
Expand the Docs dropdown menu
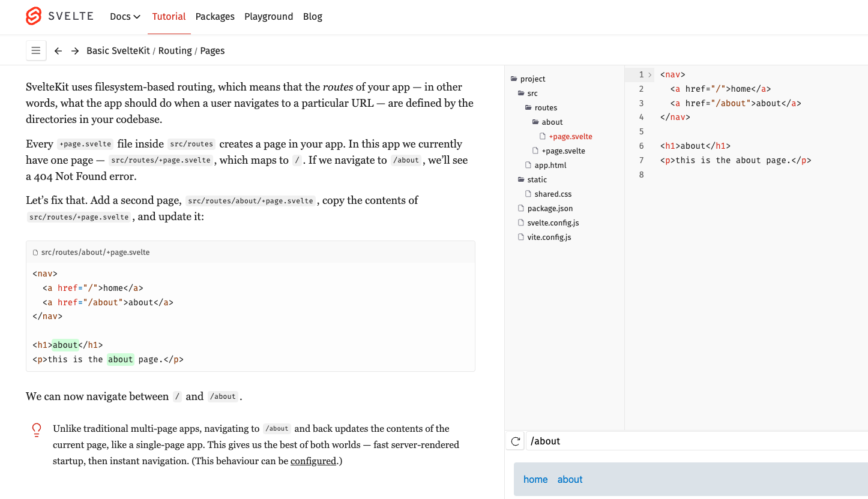click(125, 17)
